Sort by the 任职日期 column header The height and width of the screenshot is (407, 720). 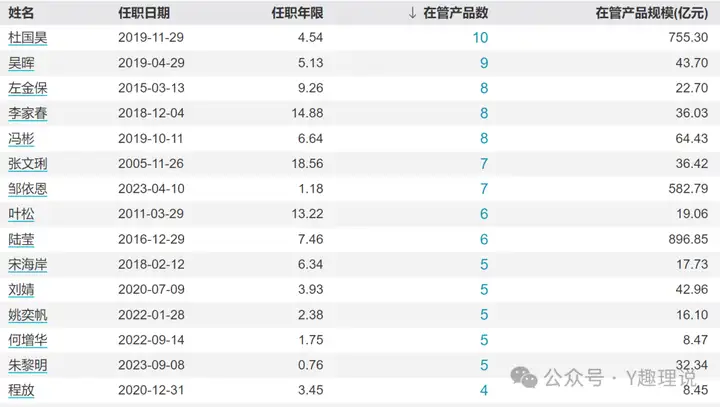[143, 13]
